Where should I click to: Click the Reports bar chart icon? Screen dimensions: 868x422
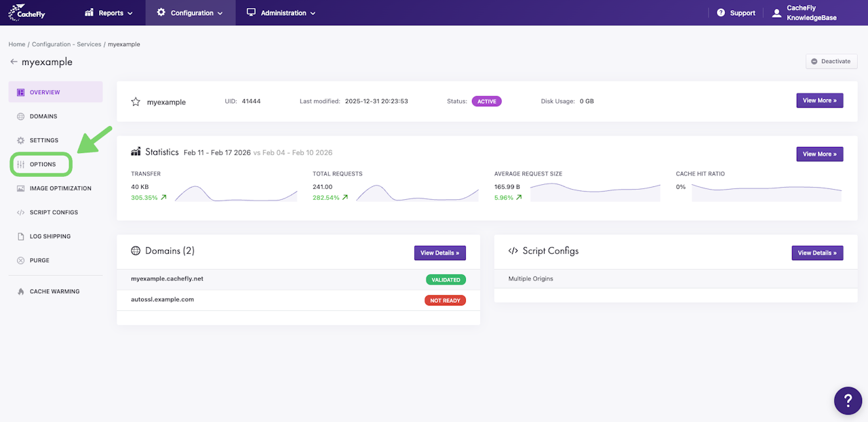[89, 12]
